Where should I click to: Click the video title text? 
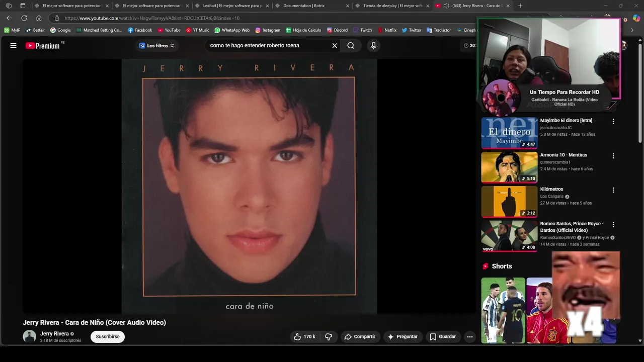point(94,323)
